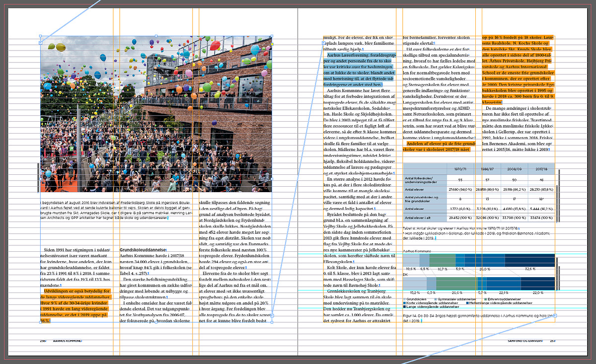Click the in port at the photo frame's top-left
The image size is (596, 364).
(x=40, y=43)
